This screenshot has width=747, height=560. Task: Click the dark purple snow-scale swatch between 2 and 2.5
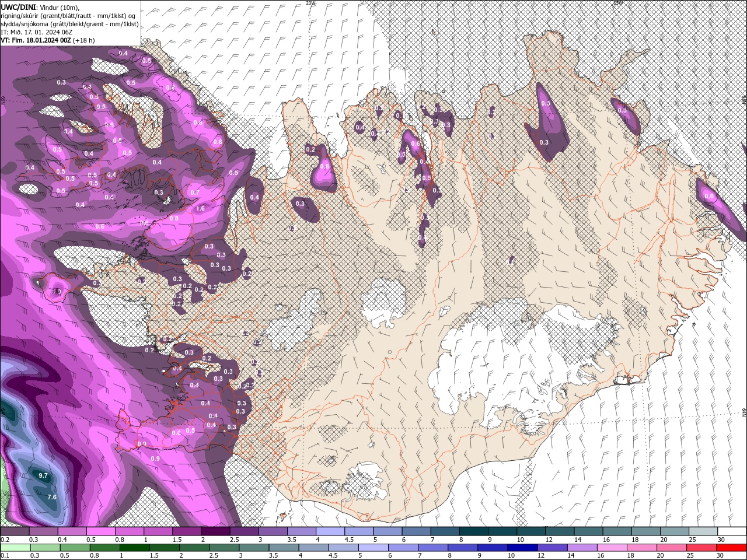coord(215,531)
